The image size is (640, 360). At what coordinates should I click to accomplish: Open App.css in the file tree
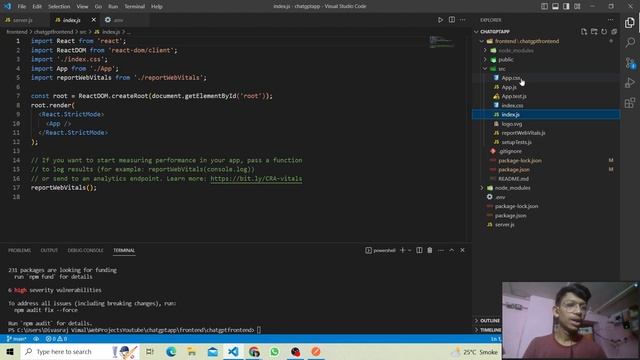tap(511, 78)
